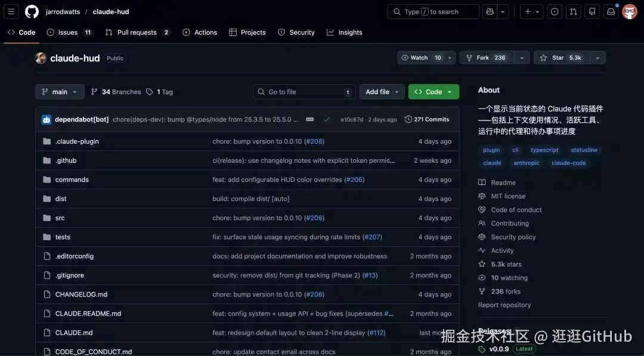Open the MIT license link

coord(508,196)
